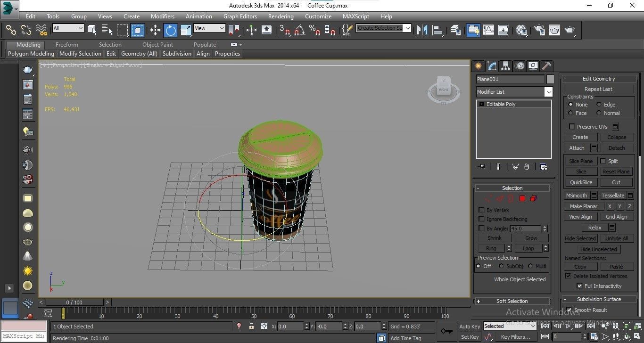Open Render Setup dialog
This screenshot has width=644, height=343.
(539, 30)
